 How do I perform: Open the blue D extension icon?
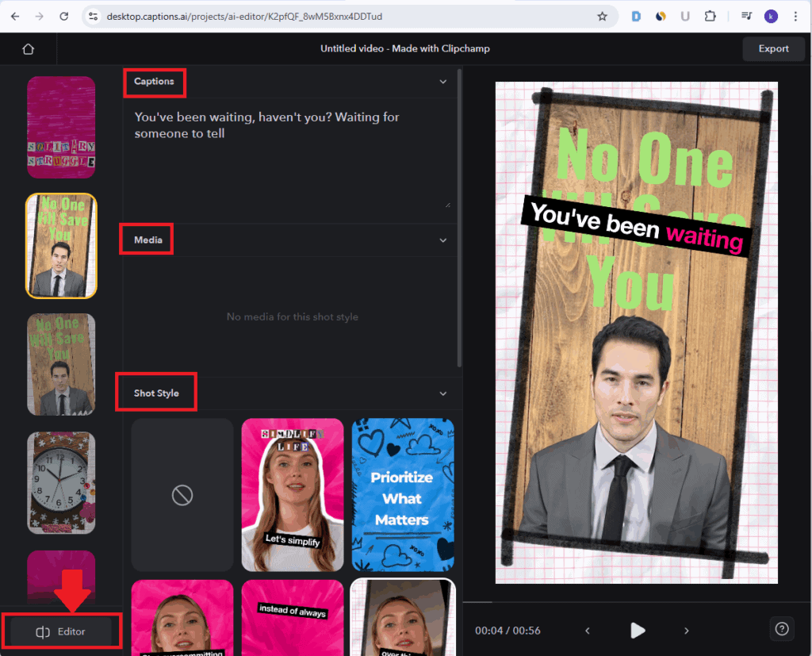636,17
